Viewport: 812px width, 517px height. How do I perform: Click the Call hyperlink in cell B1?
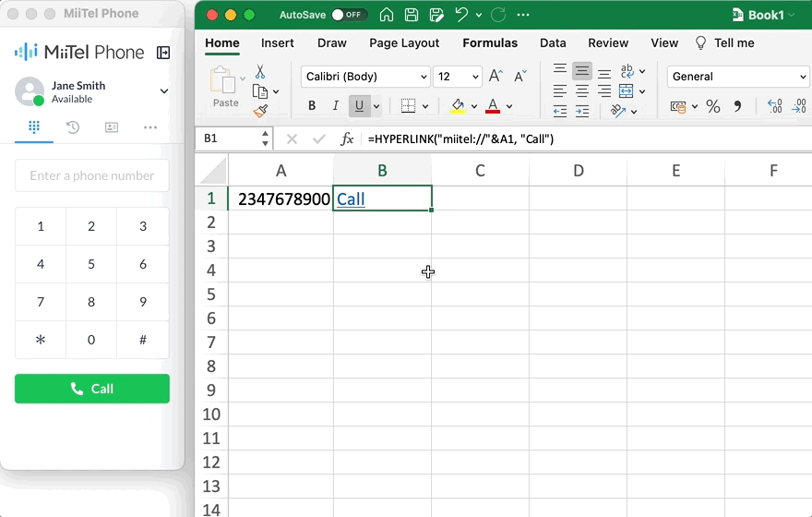351,198
